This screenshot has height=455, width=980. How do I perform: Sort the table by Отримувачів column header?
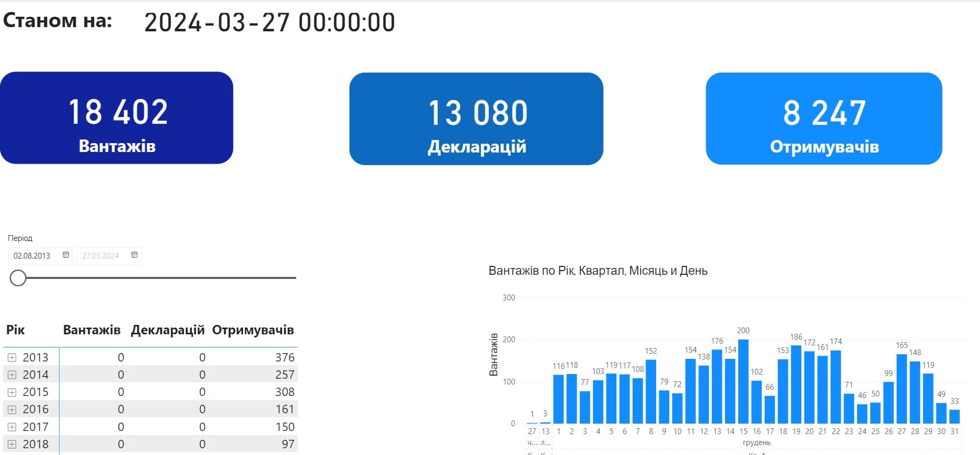(x=253, y=330)
